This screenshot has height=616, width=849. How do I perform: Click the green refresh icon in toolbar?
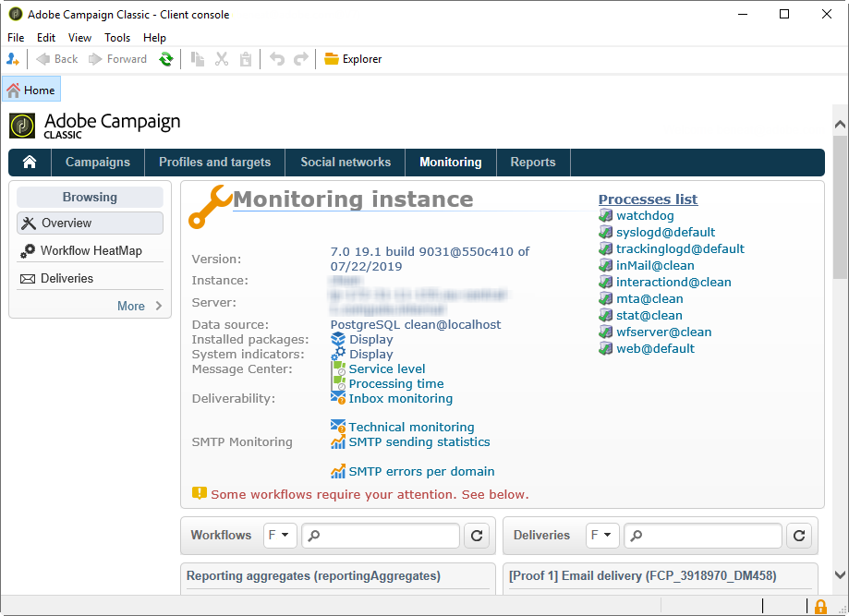[165, 59]
